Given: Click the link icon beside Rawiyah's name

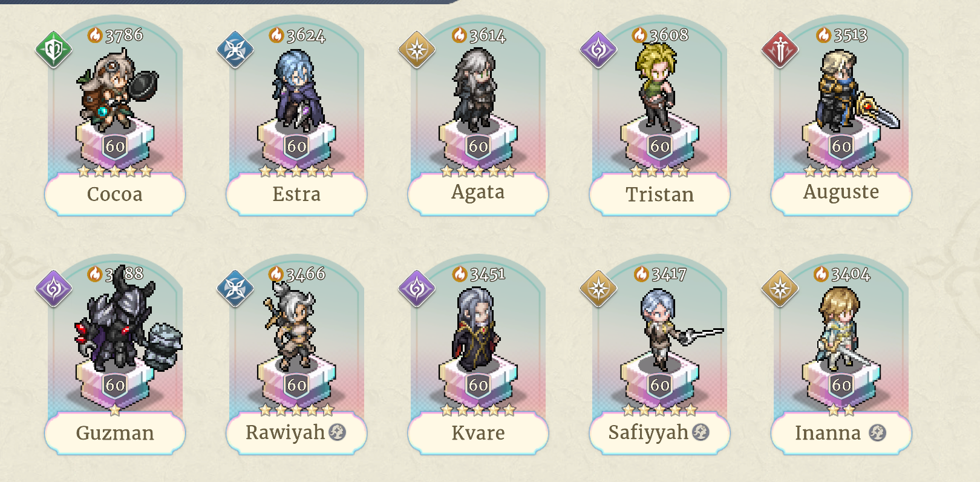Looking at the screenshot, I should (337, 432).
